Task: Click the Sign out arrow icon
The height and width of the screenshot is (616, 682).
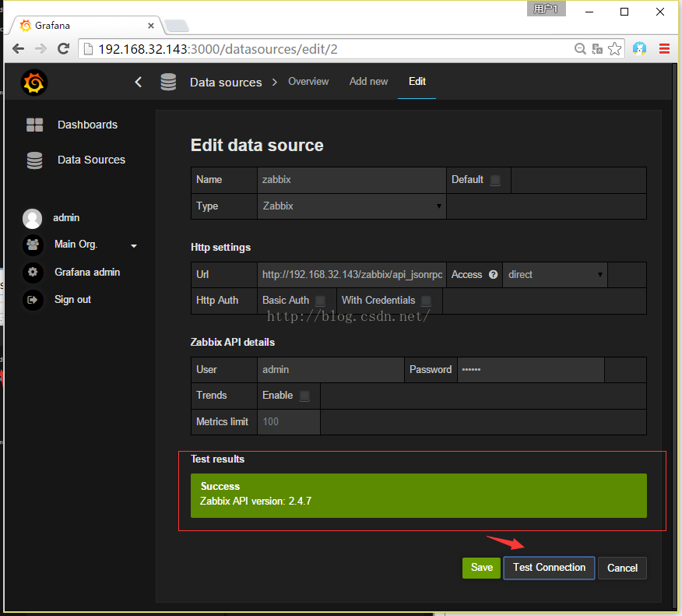Action: coord(33,300)
